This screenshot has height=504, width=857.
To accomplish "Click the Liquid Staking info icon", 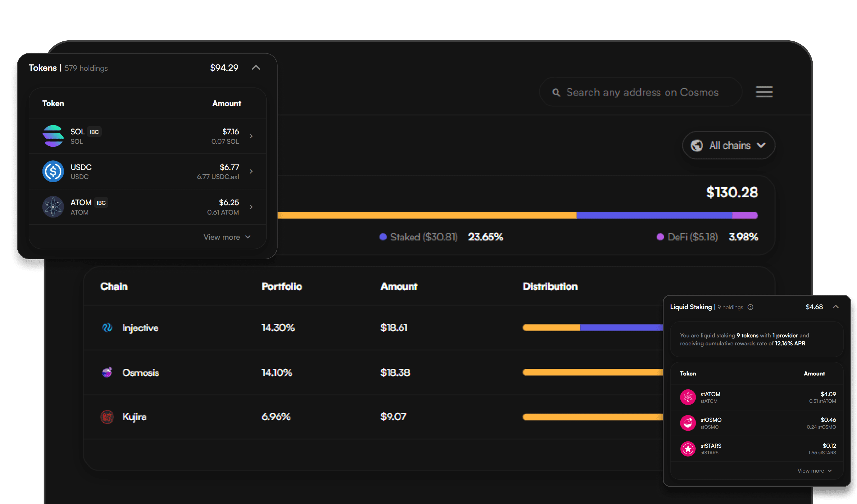I will [751, 307].
